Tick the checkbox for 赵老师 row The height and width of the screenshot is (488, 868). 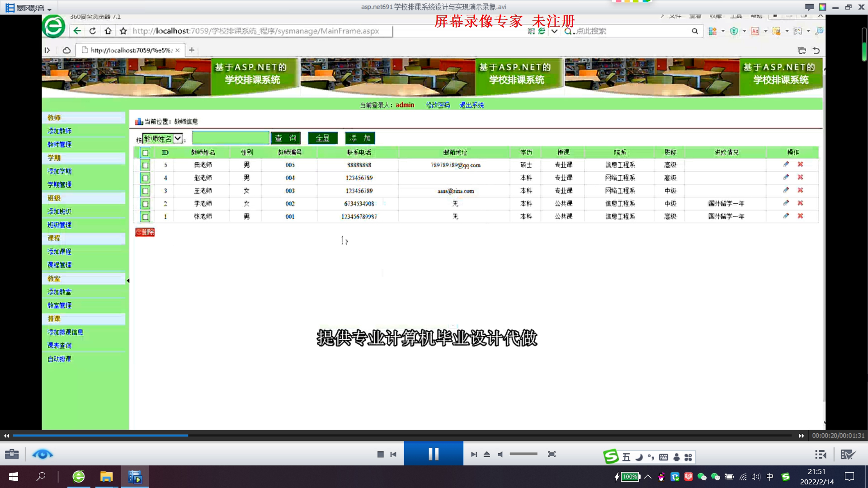click(145, 178)
